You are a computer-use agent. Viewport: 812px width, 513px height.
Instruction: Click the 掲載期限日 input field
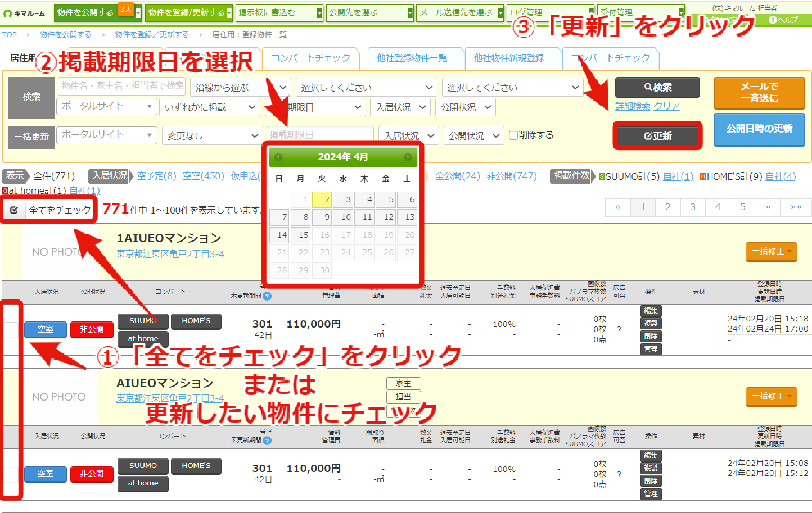coord(320,135)
